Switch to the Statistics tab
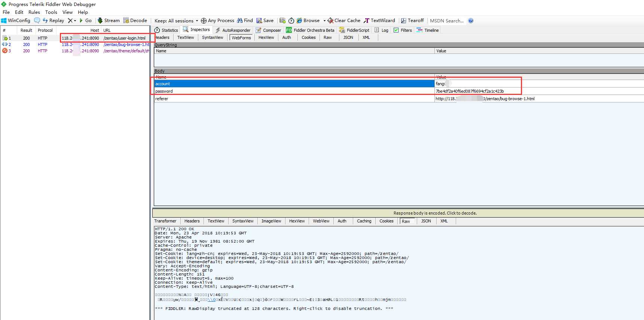 coord(166,30)
